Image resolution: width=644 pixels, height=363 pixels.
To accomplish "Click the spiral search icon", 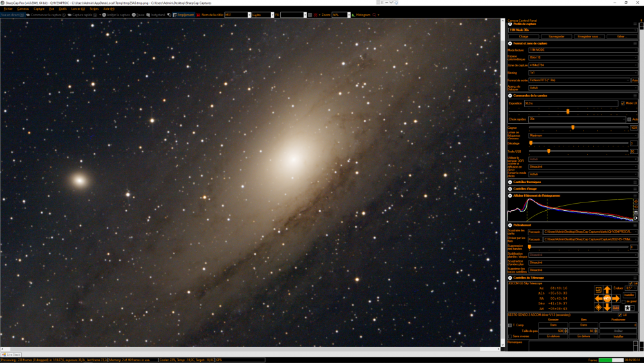I will point(598,290).
